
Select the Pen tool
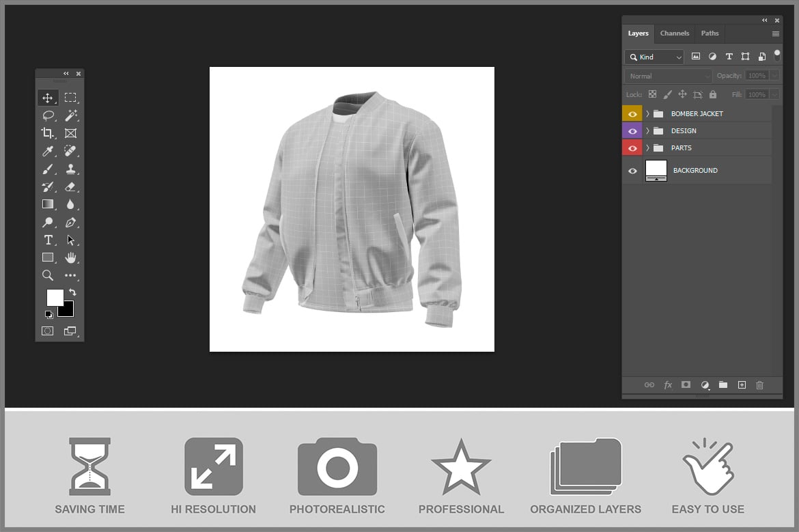coord(70,222)
